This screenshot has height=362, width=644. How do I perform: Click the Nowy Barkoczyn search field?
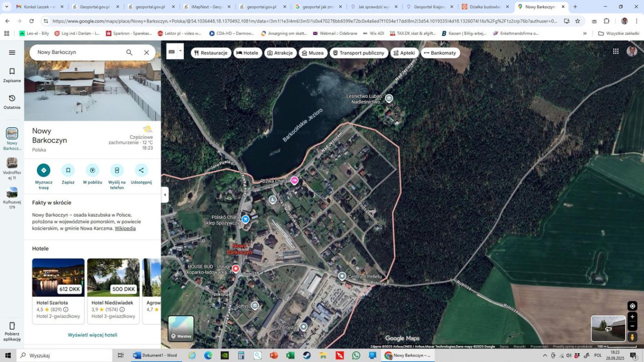[x=78, y=52]
